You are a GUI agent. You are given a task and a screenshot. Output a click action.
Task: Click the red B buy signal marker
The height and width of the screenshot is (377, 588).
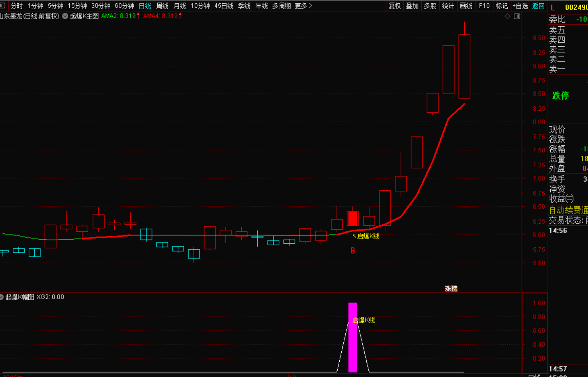[353, 251]
